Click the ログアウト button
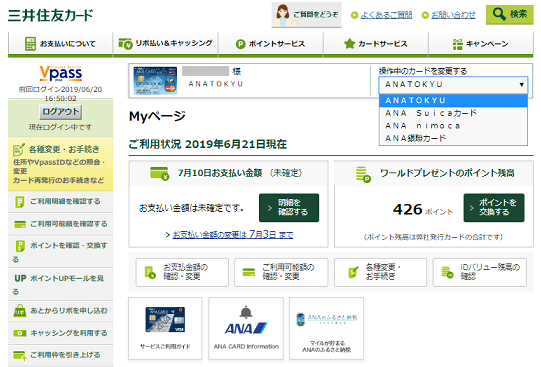Image resolution: width=541 pixels, height=367 pixels. tap(61, 112)
